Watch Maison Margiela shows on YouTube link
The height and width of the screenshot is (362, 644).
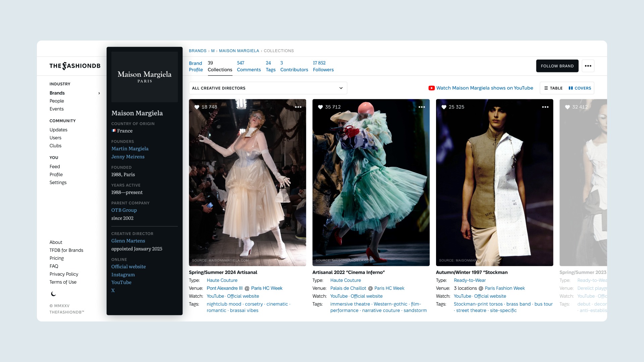[x=485, y=88]
